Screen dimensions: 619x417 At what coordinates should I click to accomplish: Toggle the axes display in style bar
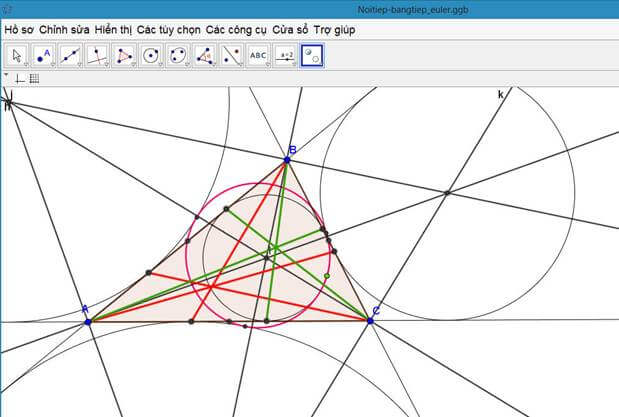tap(20, 79)
